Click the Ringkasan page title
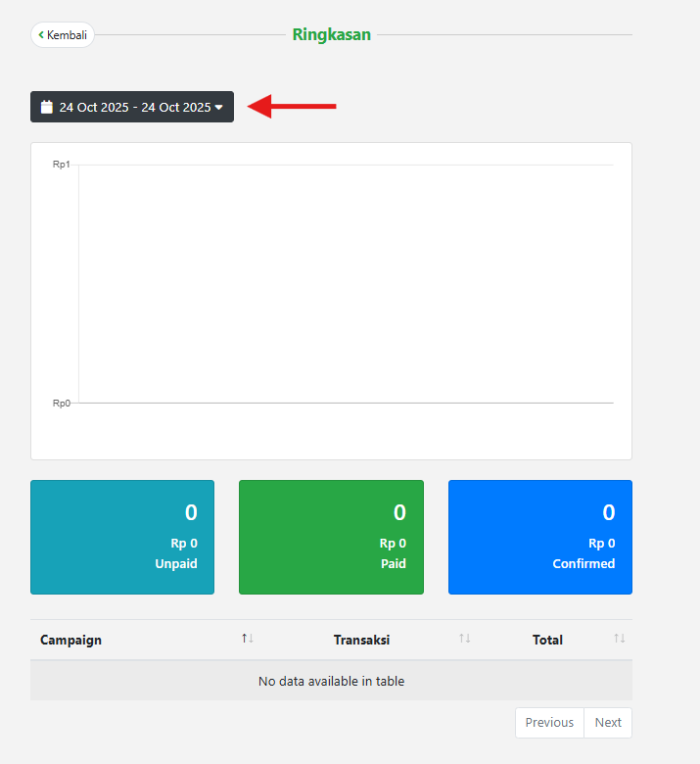 (331, 35)
